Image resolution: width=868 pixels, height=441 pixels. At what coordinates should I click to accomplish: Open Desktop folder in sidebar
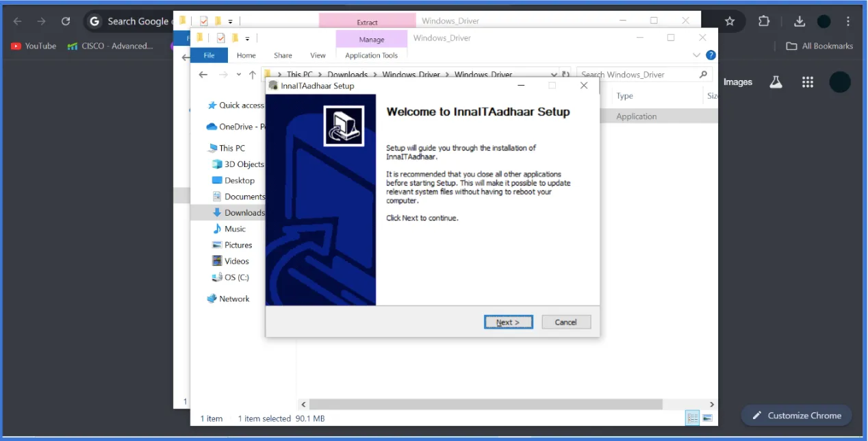(x=234, y=180)
